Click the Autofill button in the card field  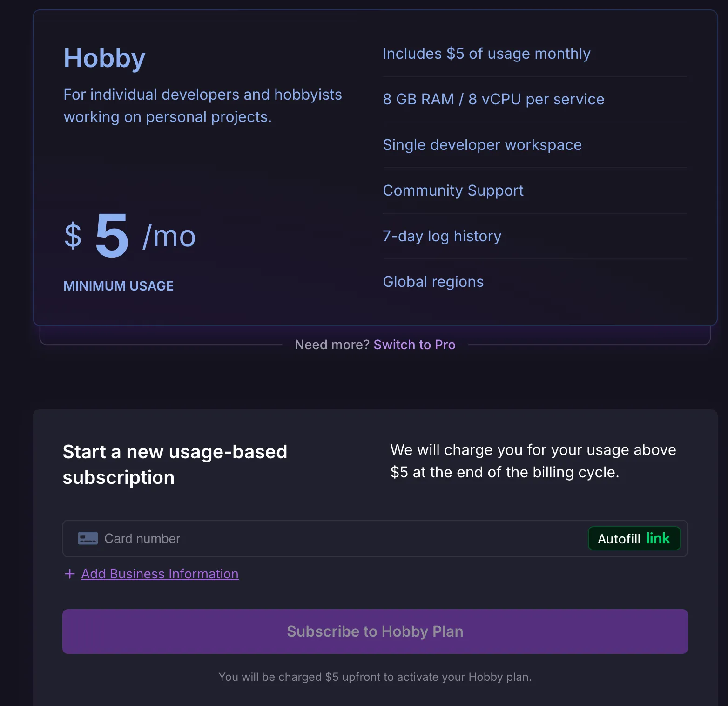click(x=634, y=538)
